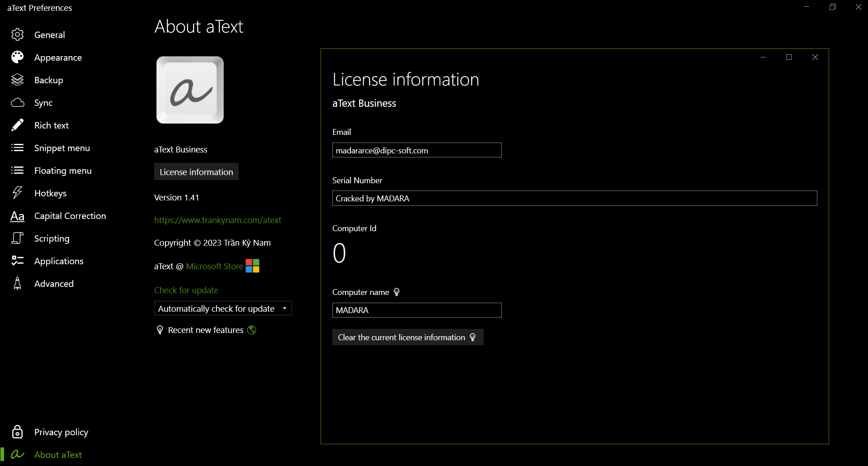Click the Floating menu list icon
868x466 pixels.
point(17,170)
